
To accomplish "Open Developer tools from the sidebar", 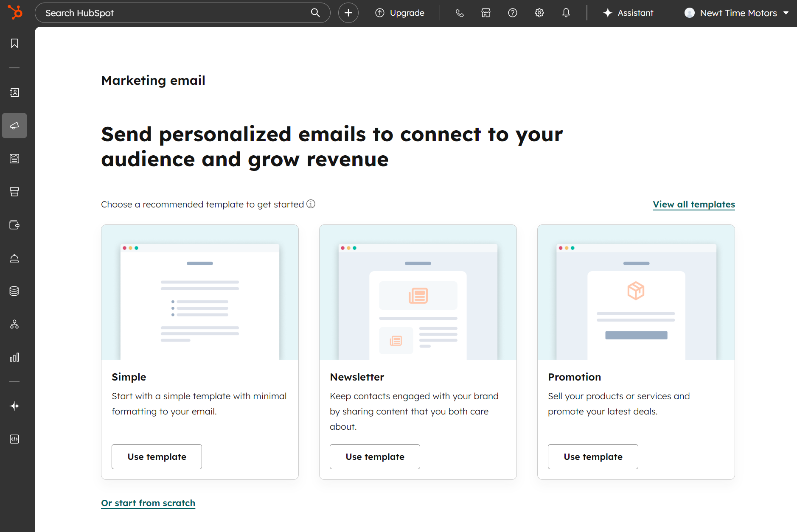I will (x=14, y=439).
